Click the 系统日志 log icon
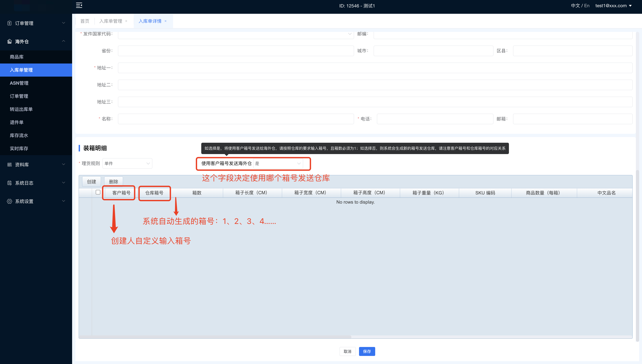The width and height of the screenshot is (642, 364). point(10,183)
